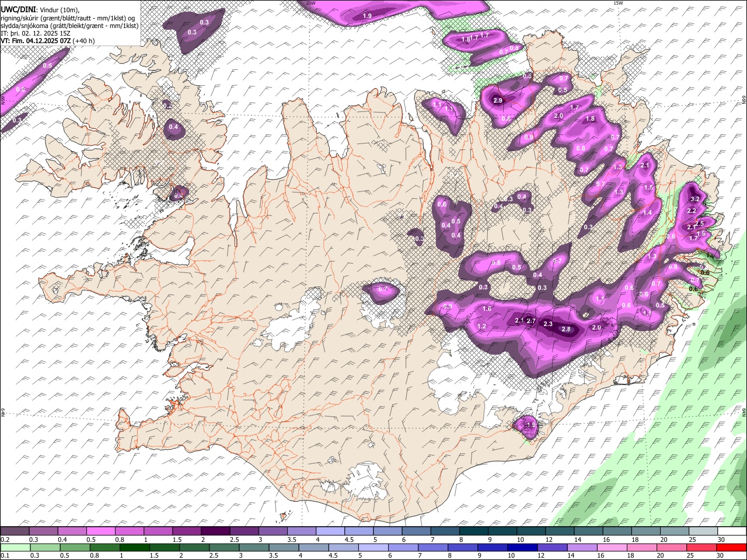Image resolution: width=747 pixels, height=560 pixels.
Task: Click the '2.2' snowfall value on the map
Action: tap(692, 211)
